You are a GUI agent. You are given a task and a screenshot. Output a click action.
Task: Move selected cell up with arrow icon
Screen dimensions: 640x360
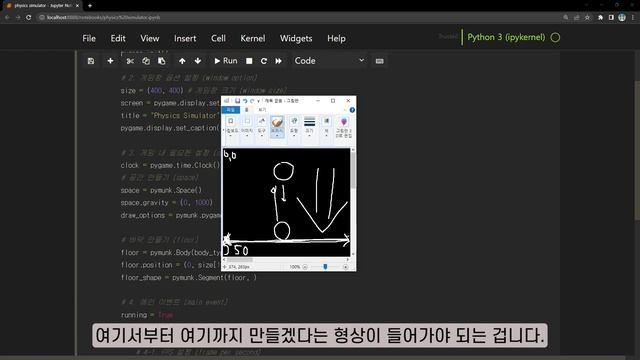coord(182,61)
